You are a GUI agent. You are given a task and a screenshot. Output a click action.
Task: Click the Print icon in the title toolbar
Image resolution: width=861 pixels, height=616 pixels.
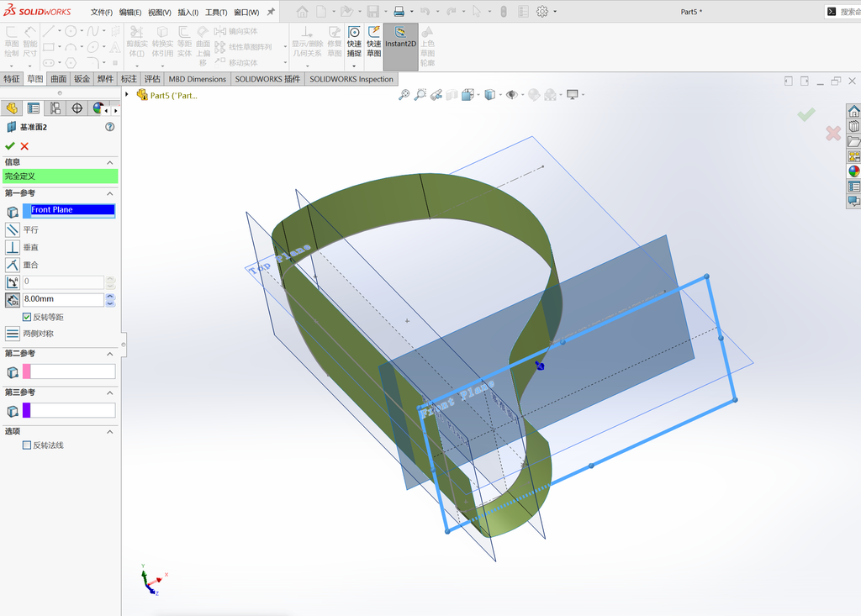[x=399, y=11]
